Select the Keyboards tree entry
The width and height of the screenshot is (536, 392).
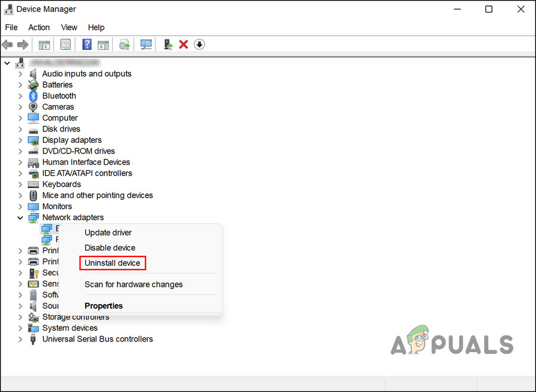pyautogui.click(x=61, y=184)
